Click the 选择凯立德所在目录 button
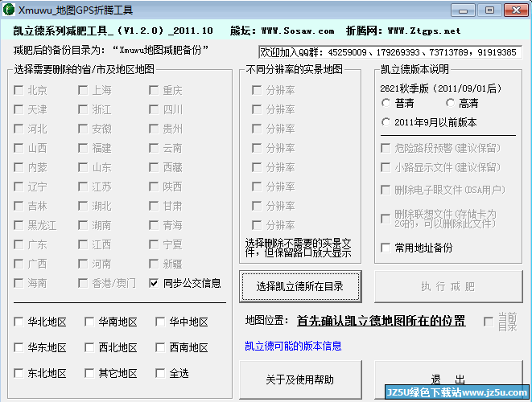The height and width of the screenshot is (402, 532). coord(300,286)
